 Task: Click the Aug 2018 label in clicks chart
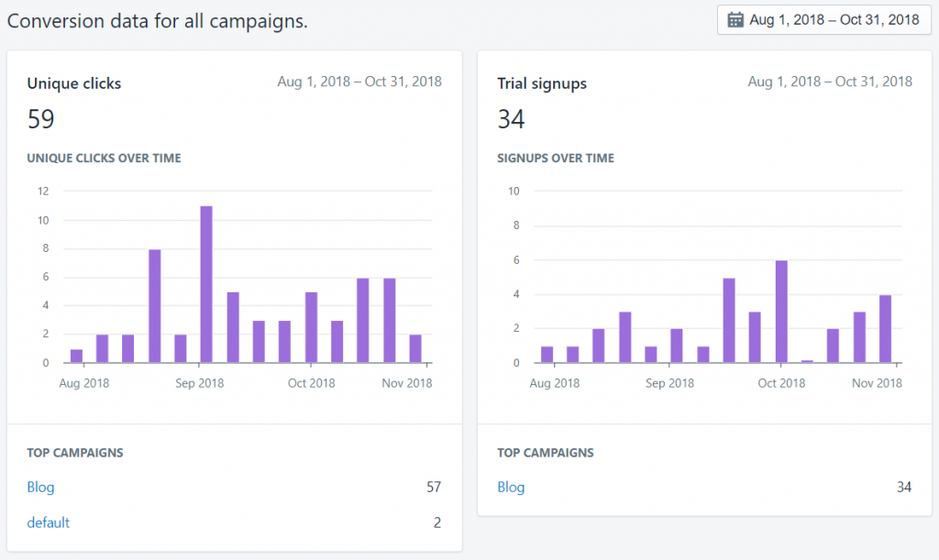[83, 383]
